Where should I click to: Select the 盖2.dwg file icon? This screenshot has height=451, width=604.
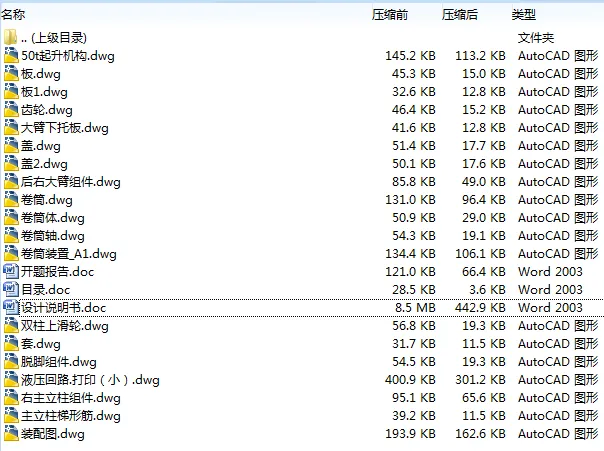pos(11,164)
